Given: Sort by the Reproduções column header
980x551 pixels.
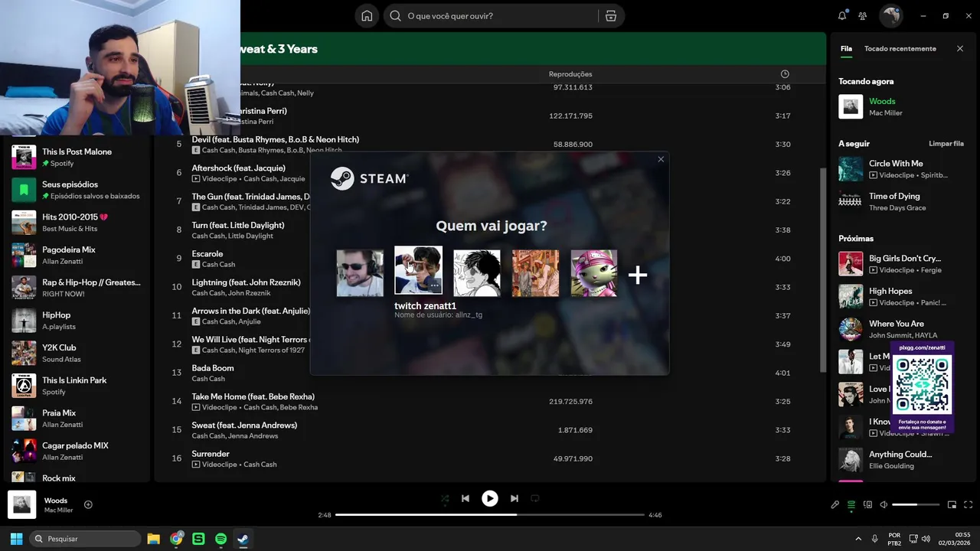Looking at the screenshot, I should tap(570, 74).
